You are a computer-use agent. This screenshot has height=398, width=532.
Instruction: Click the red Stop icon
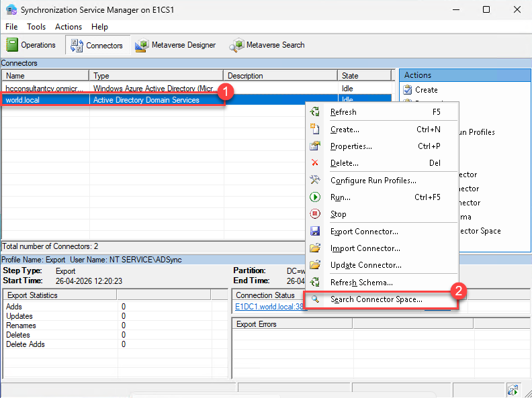[x=315, y=214]
